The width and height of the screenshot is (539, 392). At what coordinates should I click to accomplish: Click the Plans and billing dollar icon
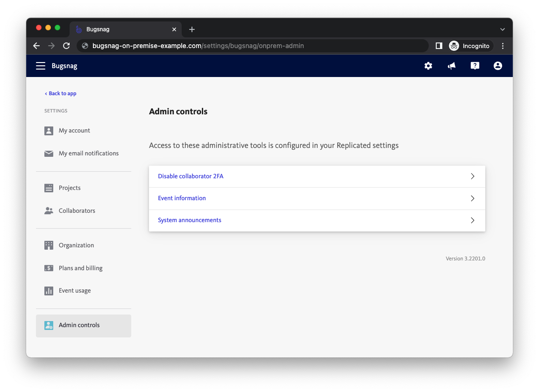coord(49,268)
